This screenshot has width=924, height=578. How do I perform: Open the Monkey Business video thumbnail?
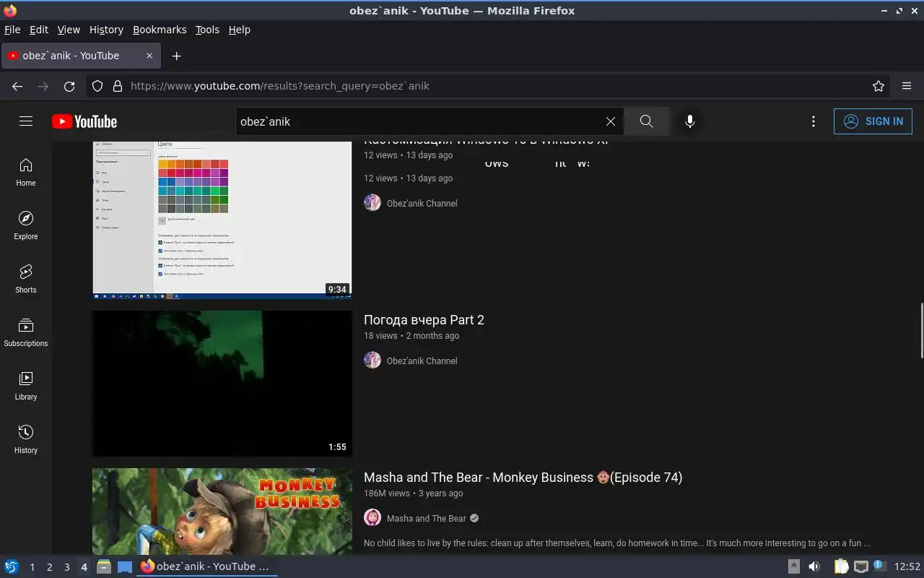pyautogui.click(x=222, y=512)
